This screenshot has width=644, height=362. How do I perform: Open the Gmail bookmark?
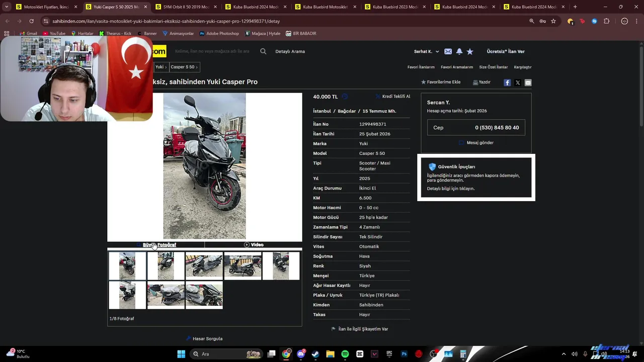coord(28,33)
